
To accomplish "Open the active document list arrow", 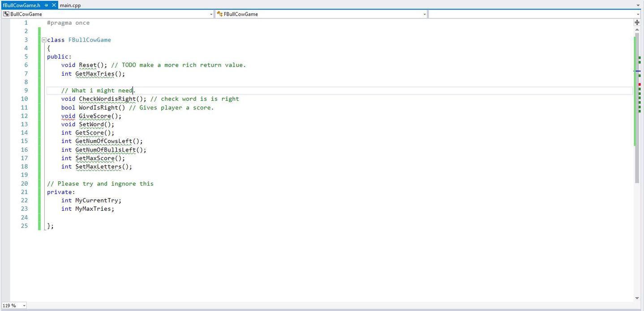I will pos(638,5).
